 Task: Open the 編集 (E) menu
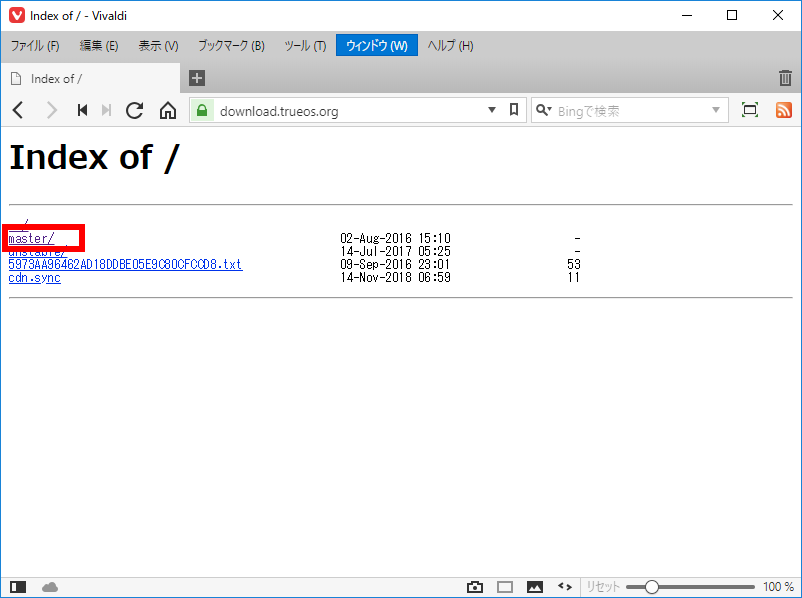pyautogui.click(x=99, y=46)
